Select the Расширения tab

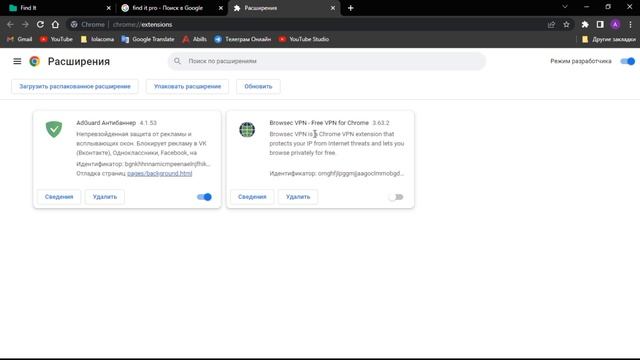pyautogui.click(x=284, y=8)
